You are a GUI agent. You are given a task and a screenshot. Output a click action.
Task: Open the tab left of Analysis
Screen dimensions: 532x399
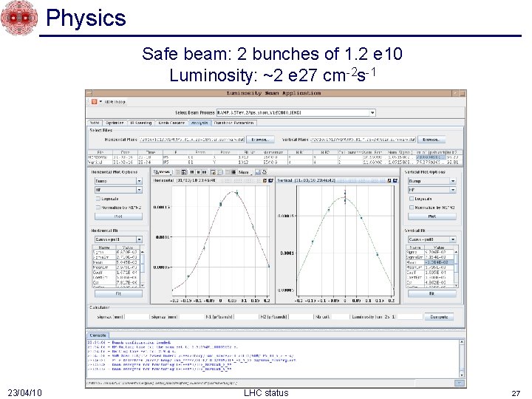tap(171, 123)
